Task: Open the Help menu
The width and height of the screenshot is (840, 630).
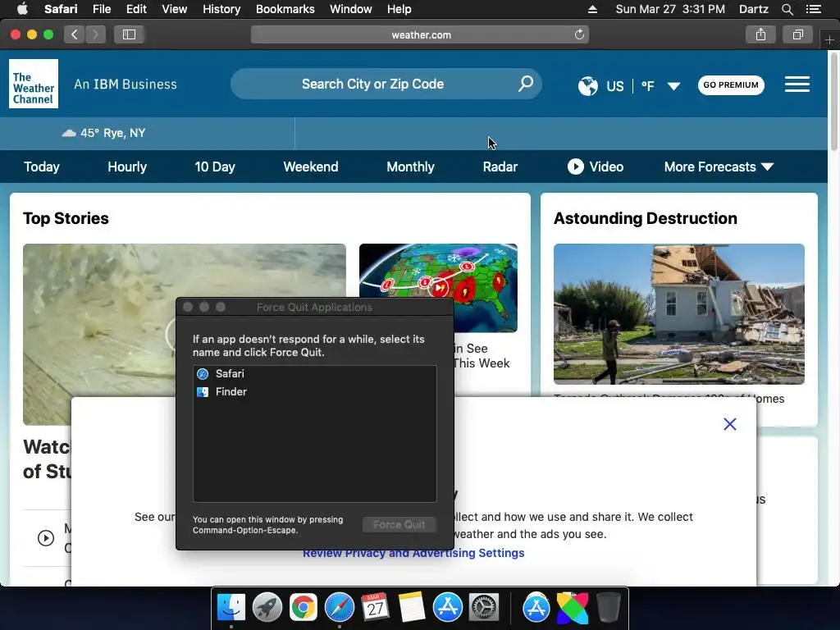Action: point(399,9)
